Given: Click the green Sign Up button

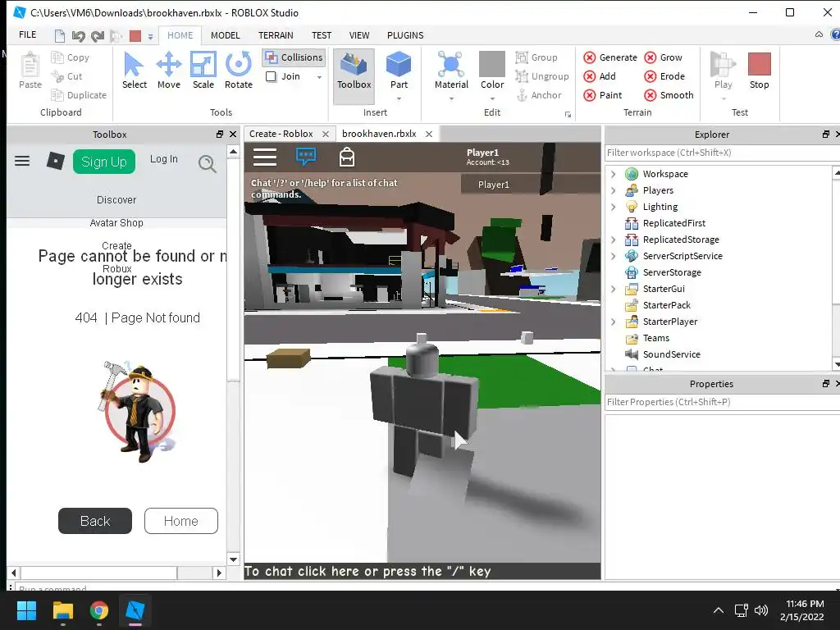Looking at the screenshot, I should 104,162.
